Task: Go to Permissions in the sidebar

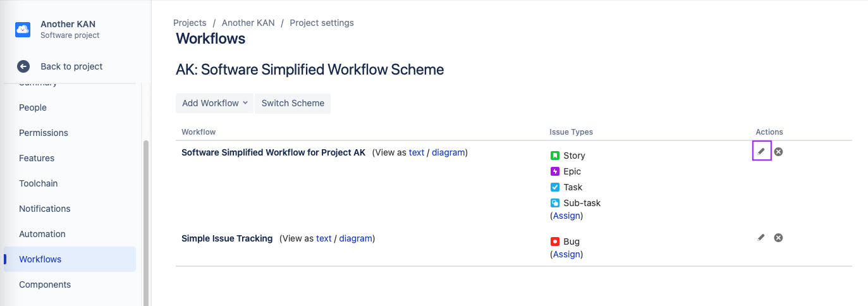Action: [x=44, y=133]
